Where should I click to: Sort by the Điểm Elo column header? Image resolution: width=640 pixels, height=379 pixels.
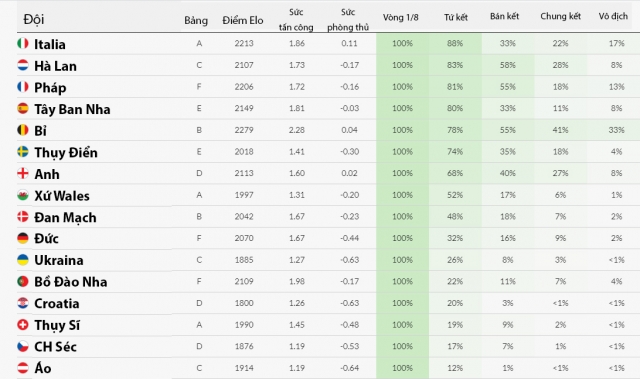click(243, 20)
